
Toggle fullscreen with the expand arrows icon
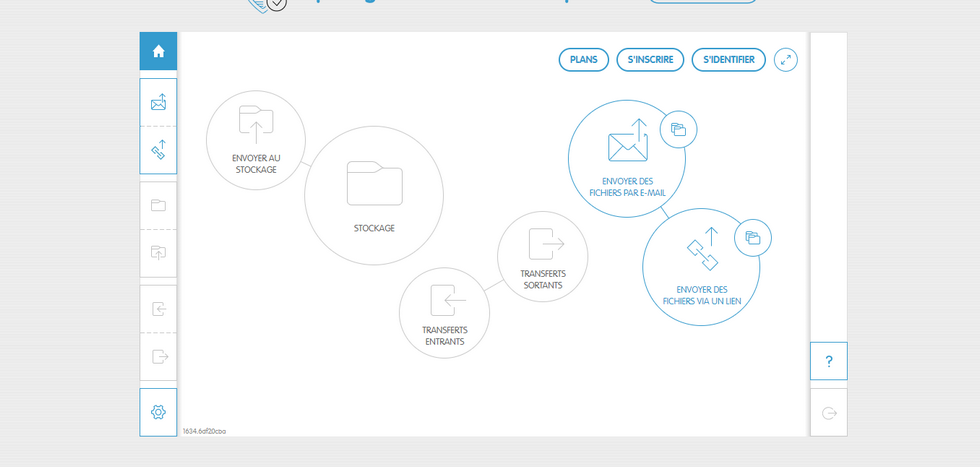(786, 60)
